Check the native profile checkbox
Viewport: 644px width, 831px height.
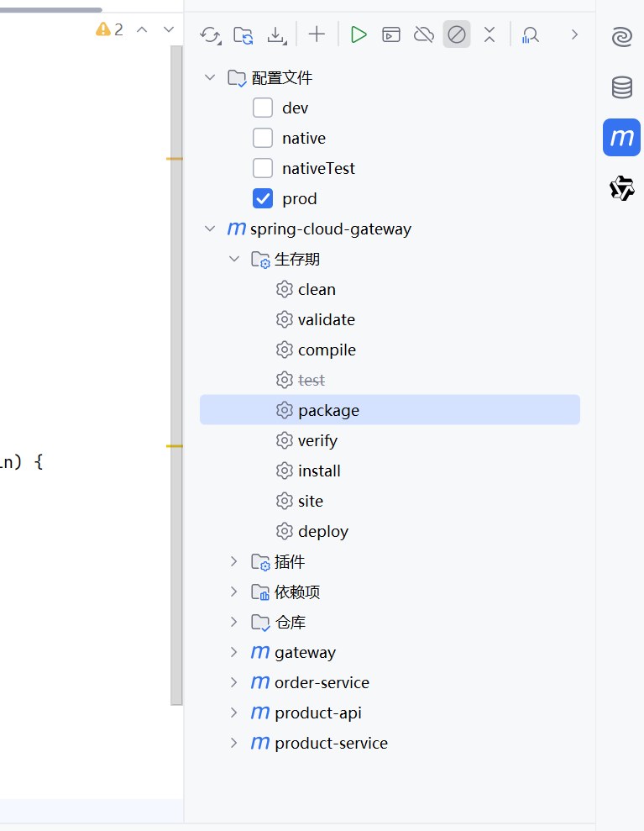pyautogui.click(x=263, y=138)
